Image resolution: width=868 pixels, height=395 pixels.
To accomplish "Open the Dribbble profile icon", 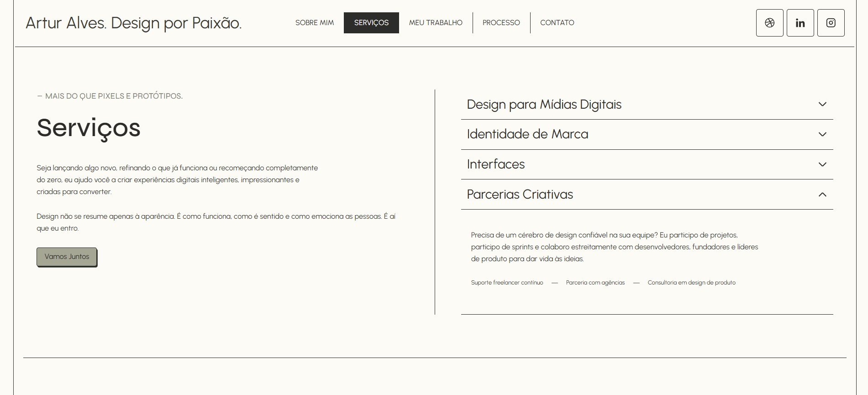I will coord(769,23).
